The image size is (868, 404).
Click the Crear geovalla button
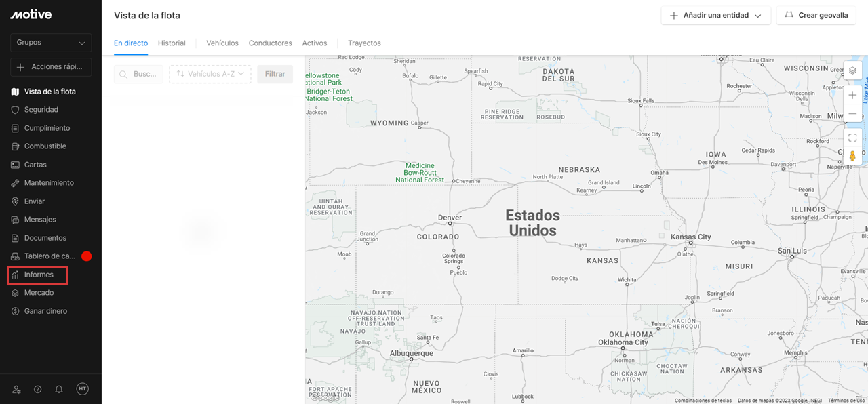coord(816,16)
